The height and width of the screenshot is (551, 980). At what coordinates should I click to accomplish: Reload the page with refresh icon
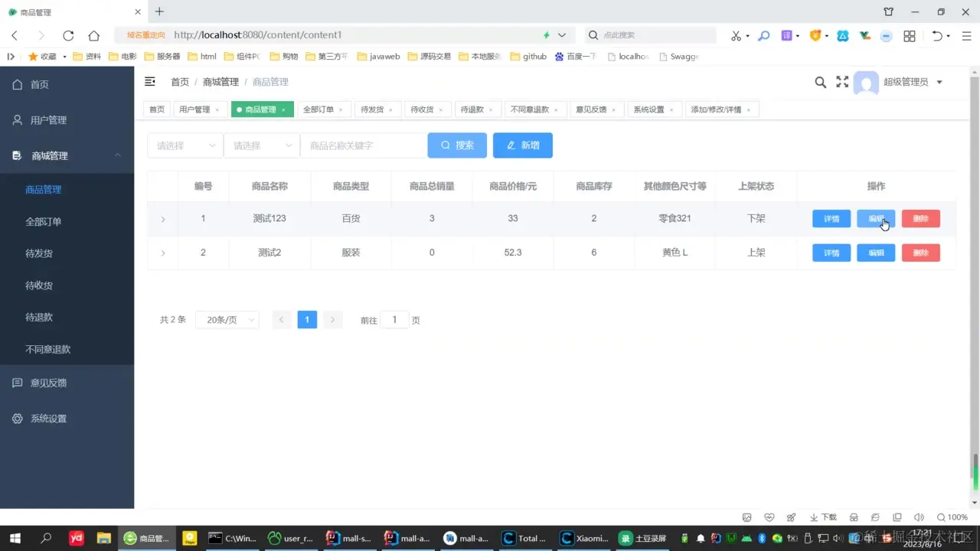(68, 35)
